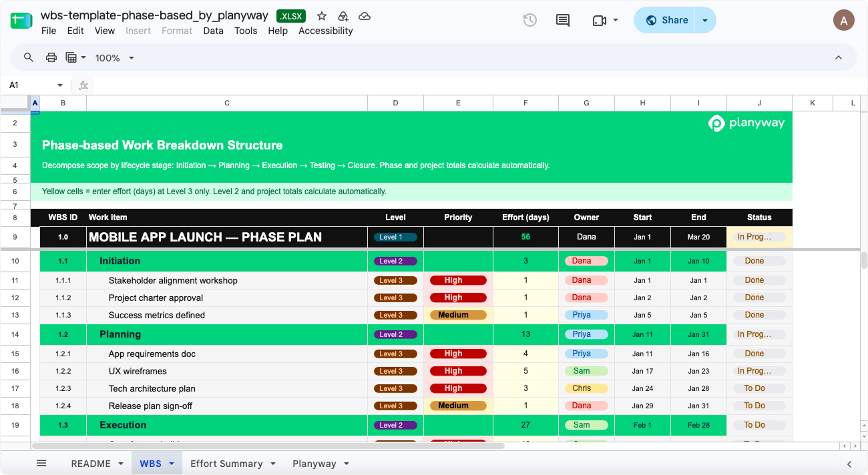This screenshot has width=868, height=475.
Task: Click the document title text
Action: pos(154,15)
